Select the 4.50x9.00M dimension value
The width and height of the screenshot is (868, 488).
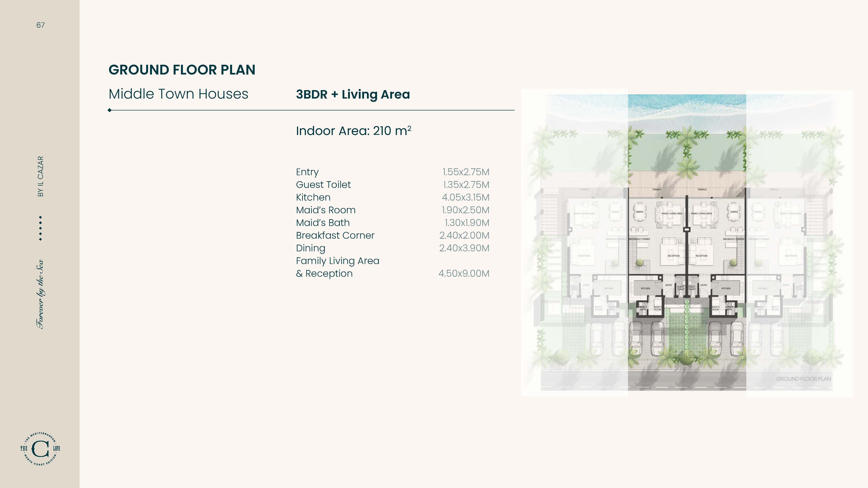[464, 273]
